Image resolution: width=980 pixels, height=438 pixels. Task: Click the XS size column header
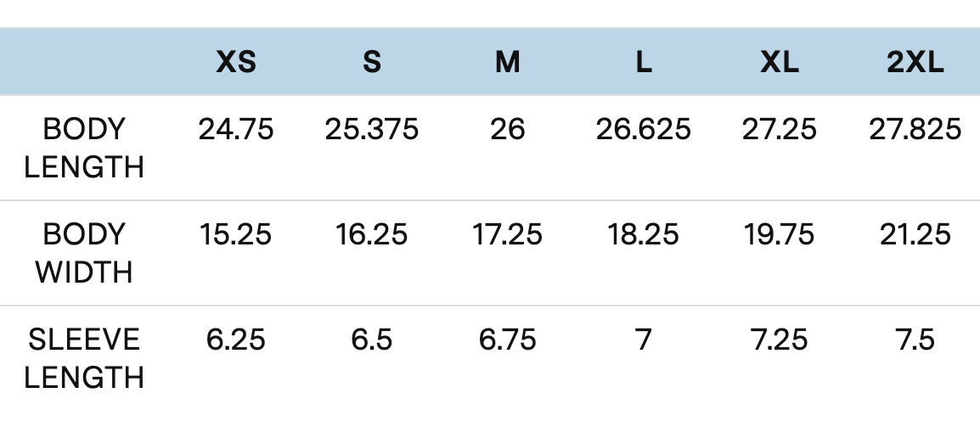pos(236,63)
